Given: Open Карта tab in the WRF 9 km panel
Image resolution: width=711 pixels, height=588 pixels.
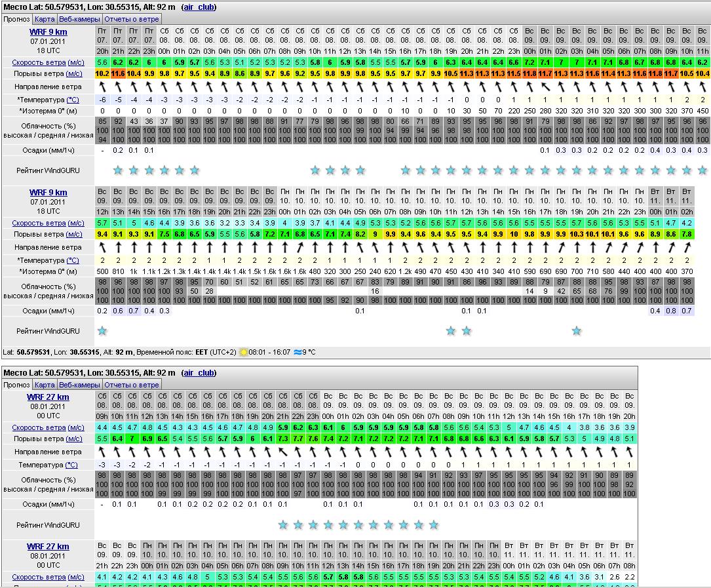Looking at the screenshot, I should click(x=45, y=19).
